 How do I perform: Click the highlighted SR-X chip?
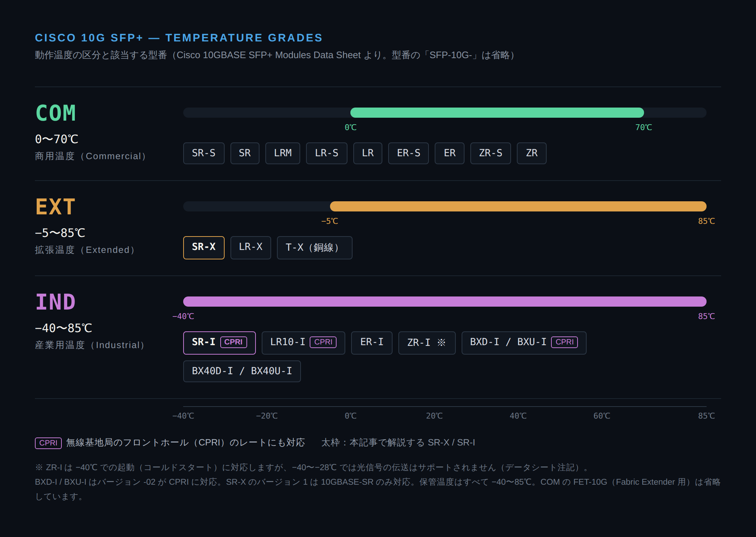point(204,247)
